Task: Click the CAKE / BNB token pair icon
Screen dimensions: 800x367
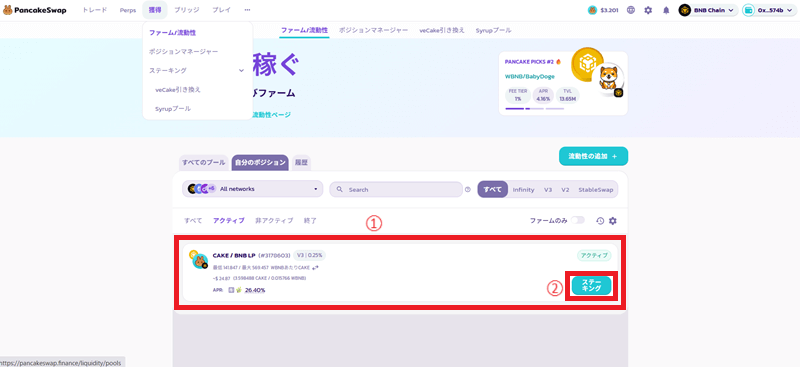Action: coord(198,259)
